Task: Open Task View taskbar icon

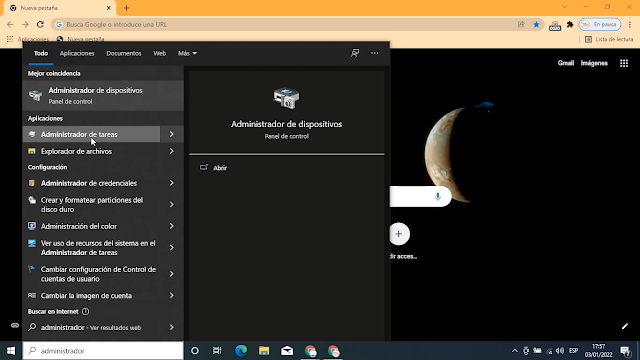Action: pos(217,351)
